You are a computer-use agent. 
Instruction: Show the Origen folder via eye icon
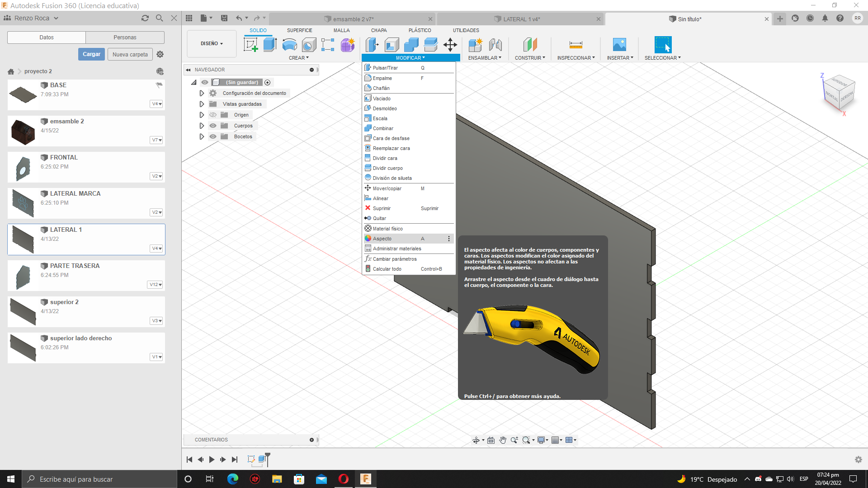[213, 115]
